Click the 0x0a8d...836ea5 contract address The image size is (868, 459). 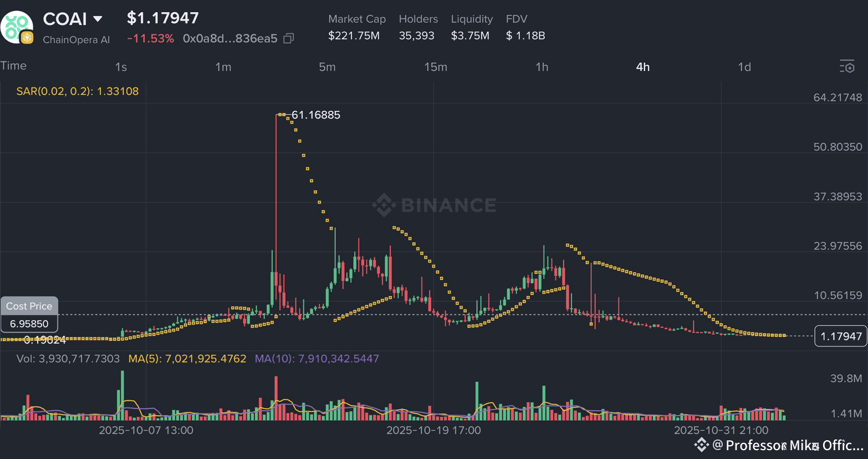(x=230, y=38)
